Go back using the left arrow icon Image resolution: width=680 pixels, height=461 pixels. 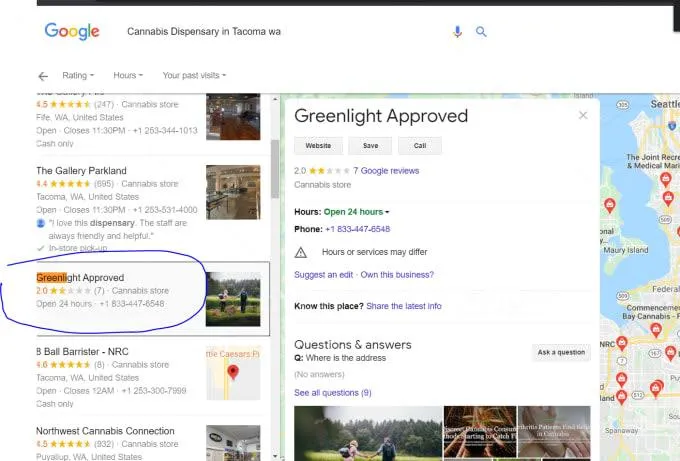(x=43, y=76)
